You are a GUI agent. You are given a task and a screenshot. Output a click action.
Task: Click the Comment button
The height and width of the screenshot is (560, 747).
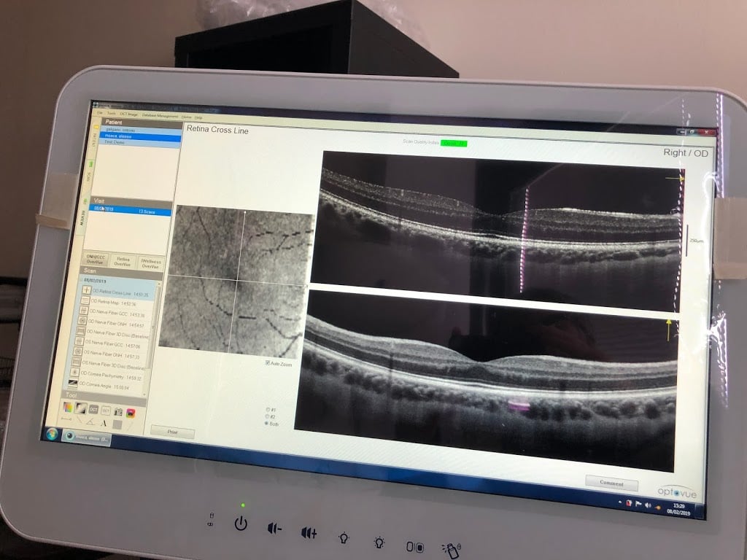tap(611, 483)
